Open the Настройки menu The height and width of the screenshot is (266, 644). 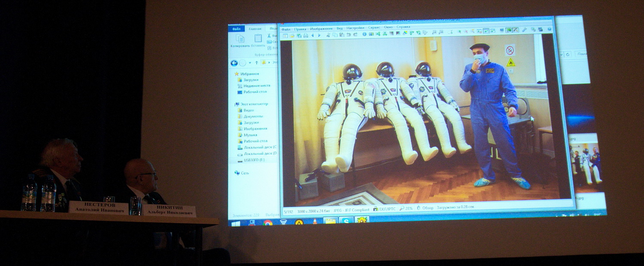[355, 28]
